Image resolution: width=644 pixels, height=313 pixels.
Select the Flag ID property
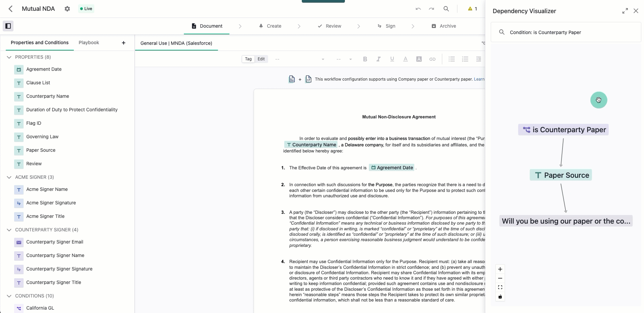pyautogui.click(x=34, y=123)
